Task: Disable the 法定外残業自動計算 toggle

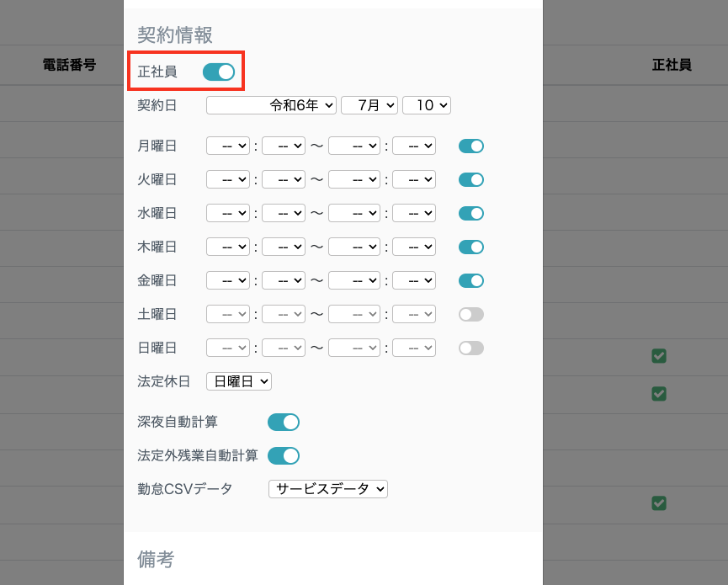Action: click(283, 455)
